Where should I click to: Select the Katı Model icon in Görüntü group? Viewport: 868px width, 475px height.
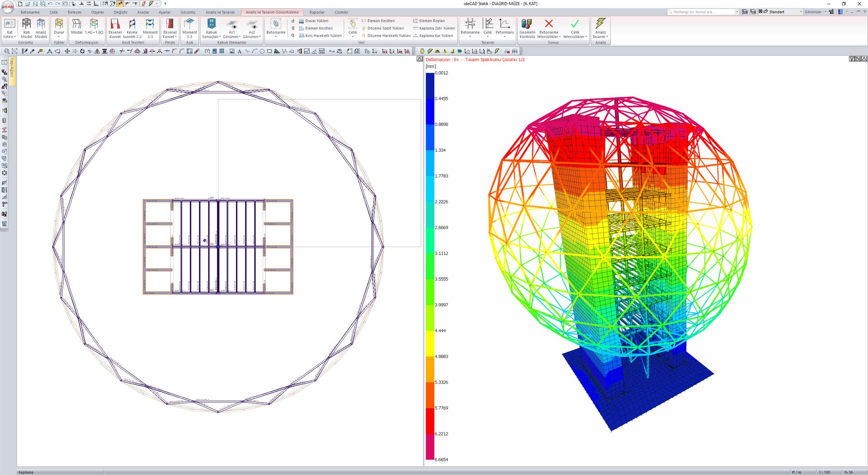[26, 28]
